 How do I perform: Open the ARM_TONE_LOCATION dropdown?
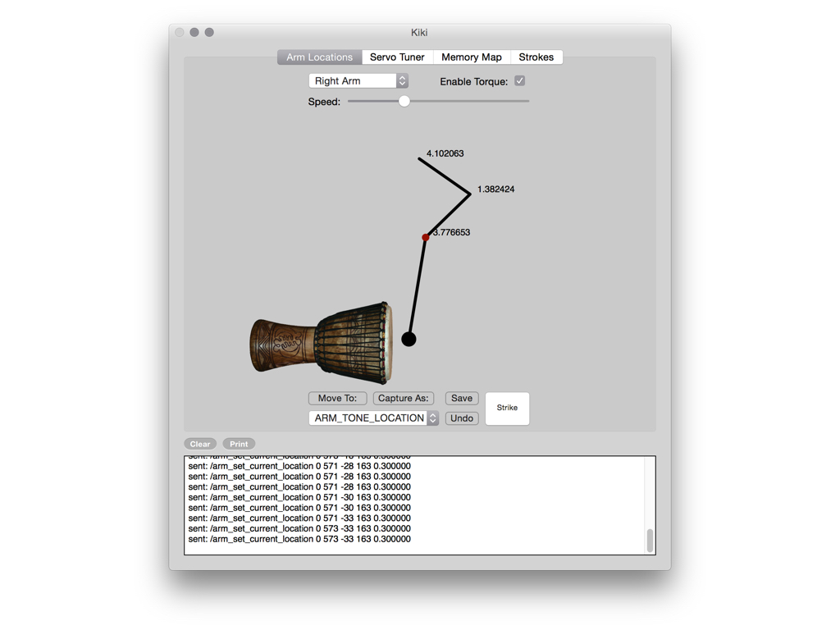[x=374, y=418]
